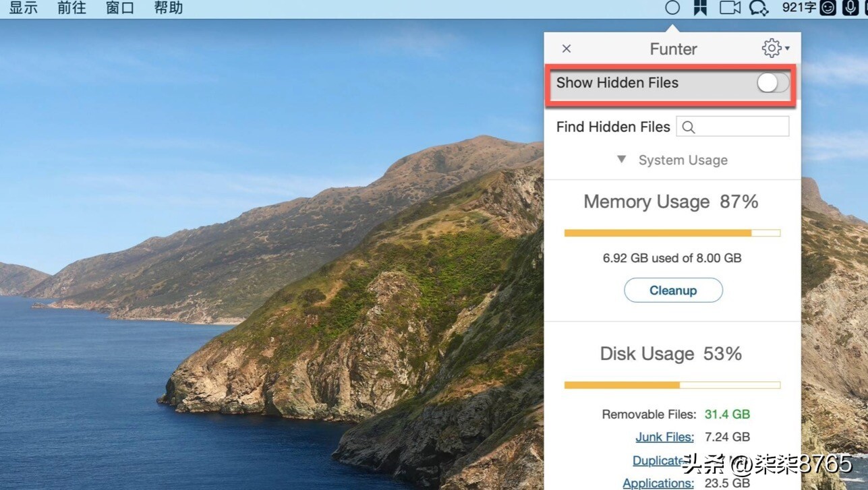Click the bookmarks icon in the menu bar
Image resolution: width=868 pixels, height=490 pixels.
click(699, 8)
